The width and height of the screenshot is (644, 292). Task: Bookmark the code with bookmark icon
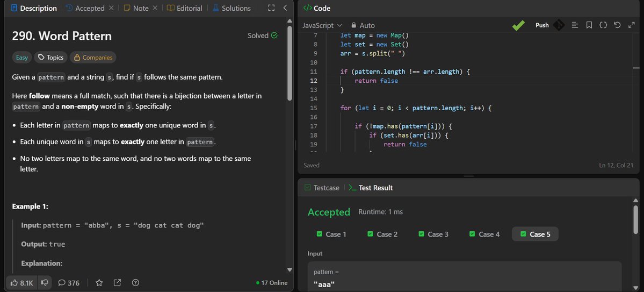pos(589,25)
